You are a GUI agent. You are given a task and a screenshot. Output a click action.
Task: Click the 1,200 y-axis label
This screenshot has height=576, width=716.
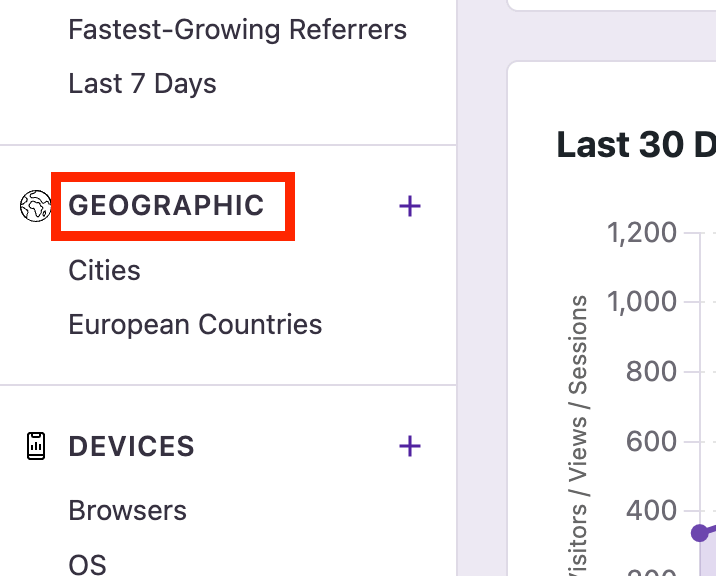coord(641,233)
